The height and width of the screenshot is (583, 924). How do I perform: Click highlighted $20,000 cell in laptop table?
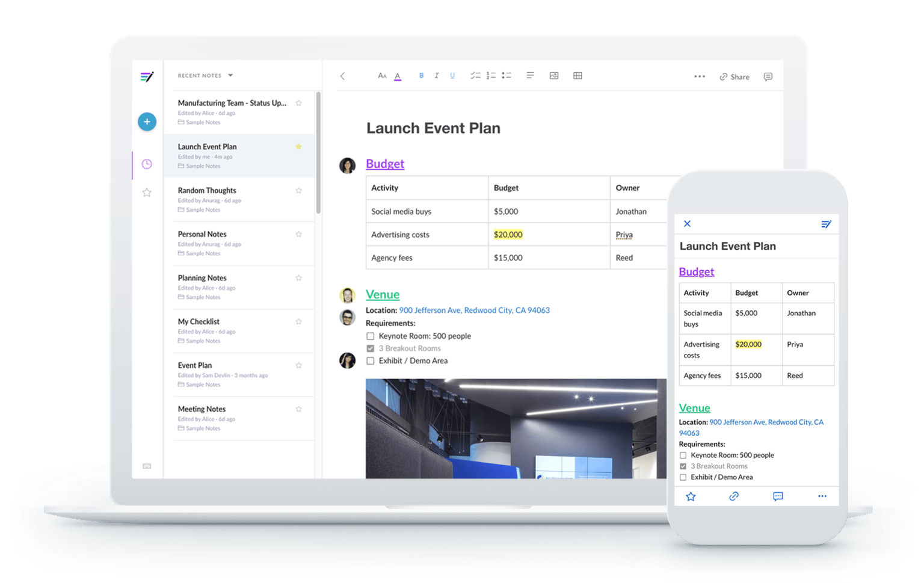(508, 235)
